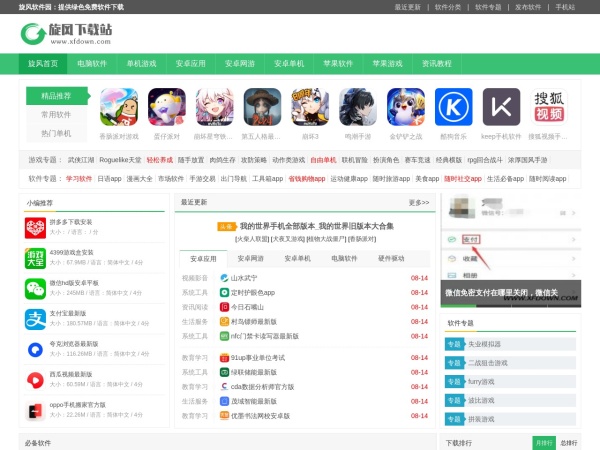
Task: Open the keep手机软件 app icon
Action: click(x=502, y=107)
